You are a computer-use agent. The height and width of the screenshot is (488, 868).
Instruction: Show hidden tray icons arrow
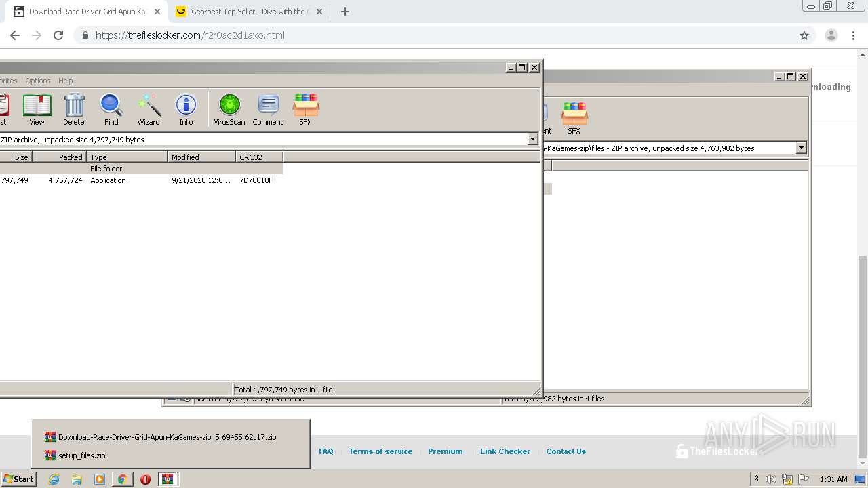(x=756, y=479)
